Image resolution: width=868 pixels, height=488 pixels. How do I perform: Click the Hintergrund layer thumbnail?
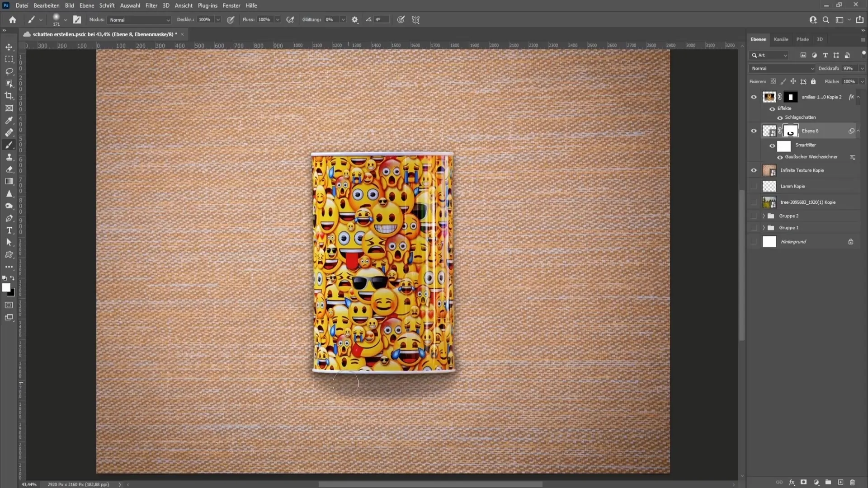[x=769, y=241]
